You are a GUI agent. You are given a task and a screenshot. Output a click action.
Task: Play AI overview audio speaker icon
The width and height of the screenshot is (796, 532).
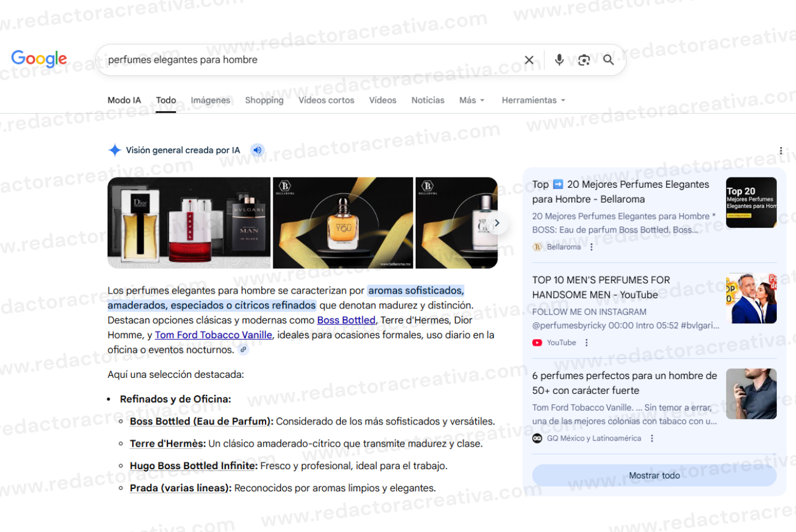coord(257,150)
